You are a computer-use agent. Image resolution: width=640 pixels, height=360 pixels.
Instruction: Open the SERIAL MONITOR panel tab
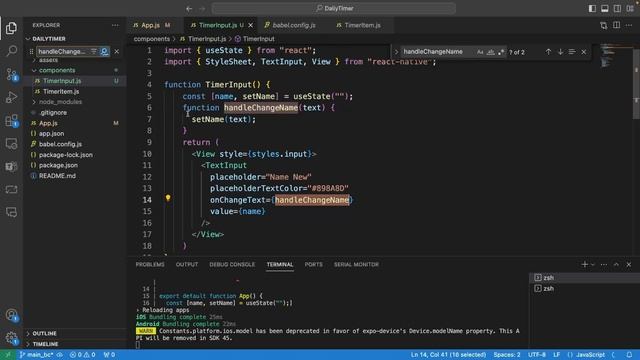point(356,264)
